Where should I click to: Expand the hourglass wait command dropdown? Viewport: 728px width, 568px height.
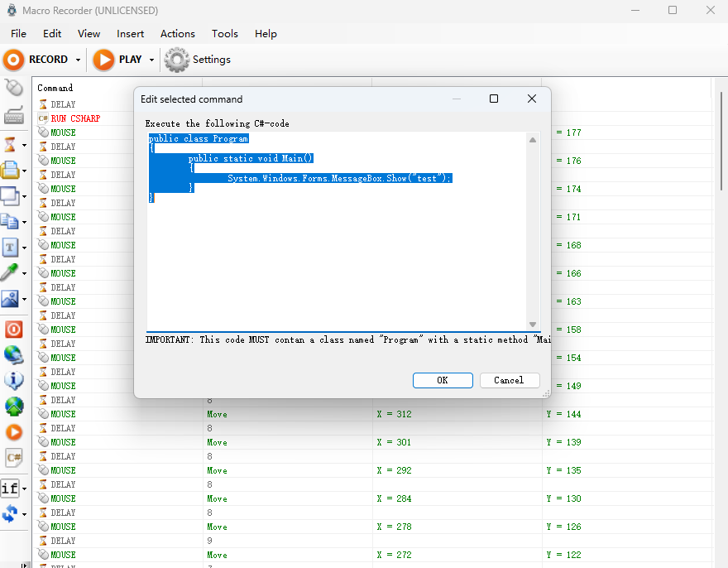pyautogui.click(x=25, y=145)
